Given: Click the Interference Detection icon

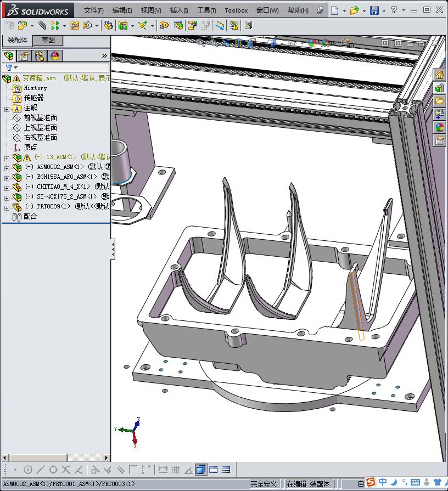Looking at the screenshot, I should 220,25.
